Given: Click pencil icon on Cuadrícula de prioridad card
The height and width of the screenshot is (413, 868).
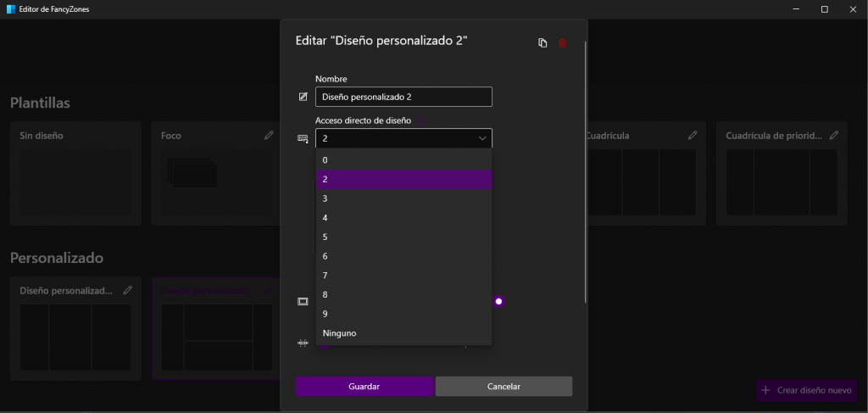Looking at the screenshot, I should coord(834,135).
